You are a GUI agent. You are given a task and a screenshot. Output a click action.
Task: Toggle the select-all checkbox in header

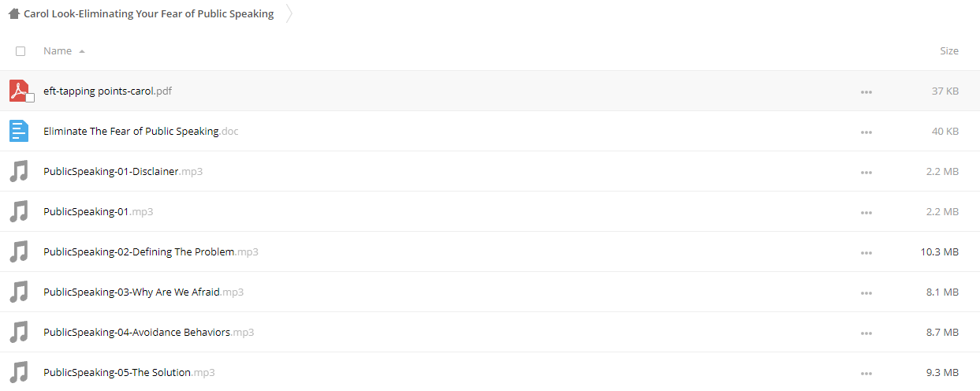(20, 50)
